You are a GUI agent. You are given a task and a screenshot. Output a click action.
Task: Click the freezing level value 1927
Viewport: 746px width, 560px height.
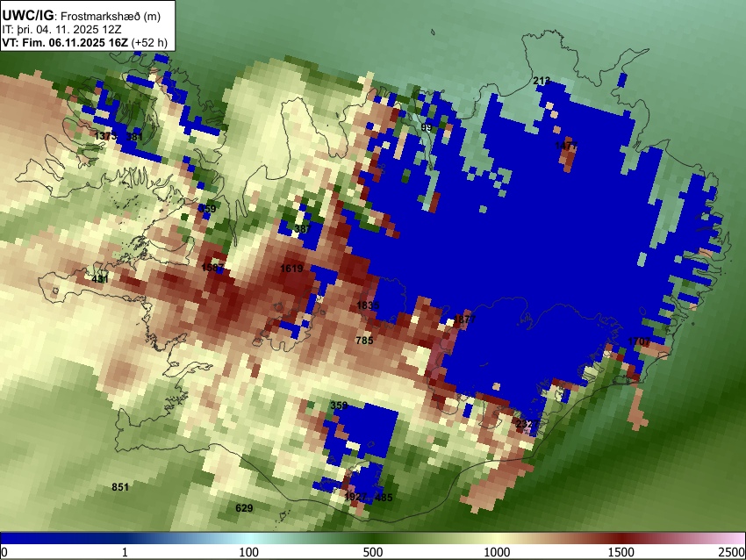pos(355,497)
